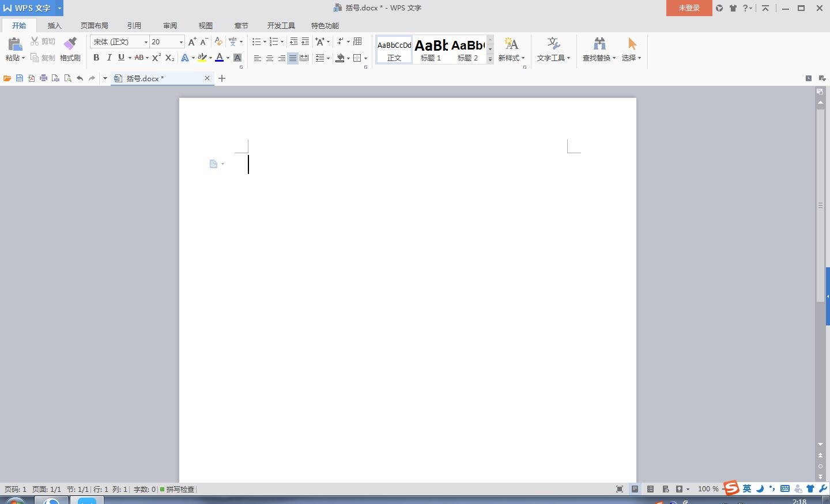This screenshot has height=504, width=830.
Task: Open the Text Tools (文字工具) icon
Action: (553, 44)
